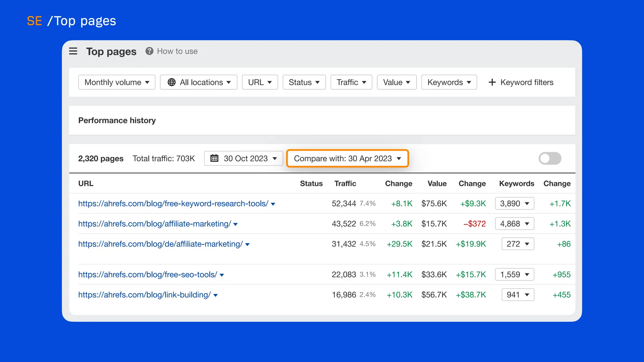Click the How to use help icon
The image size is (644, 362).
click(149, 51)
